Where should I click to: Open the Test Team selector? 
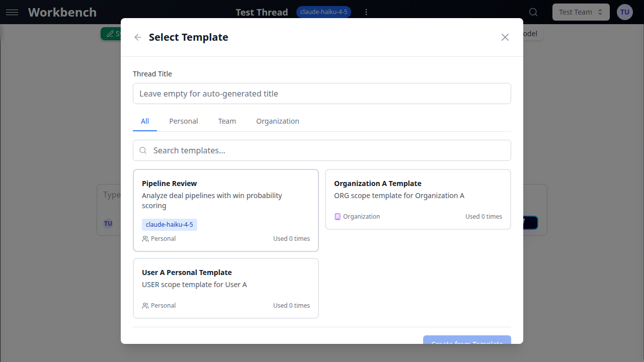[x=581, y=12]
